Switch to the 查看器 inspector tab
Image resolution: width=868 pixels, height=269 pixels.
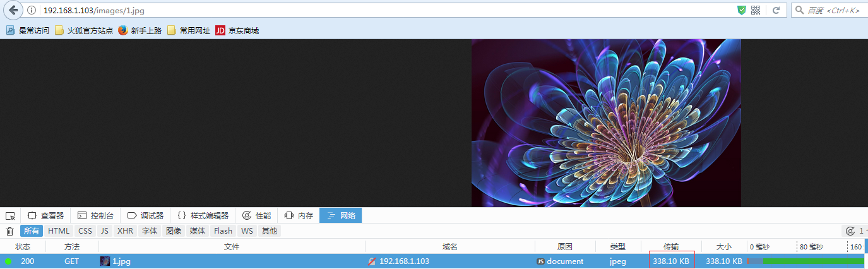45,216
